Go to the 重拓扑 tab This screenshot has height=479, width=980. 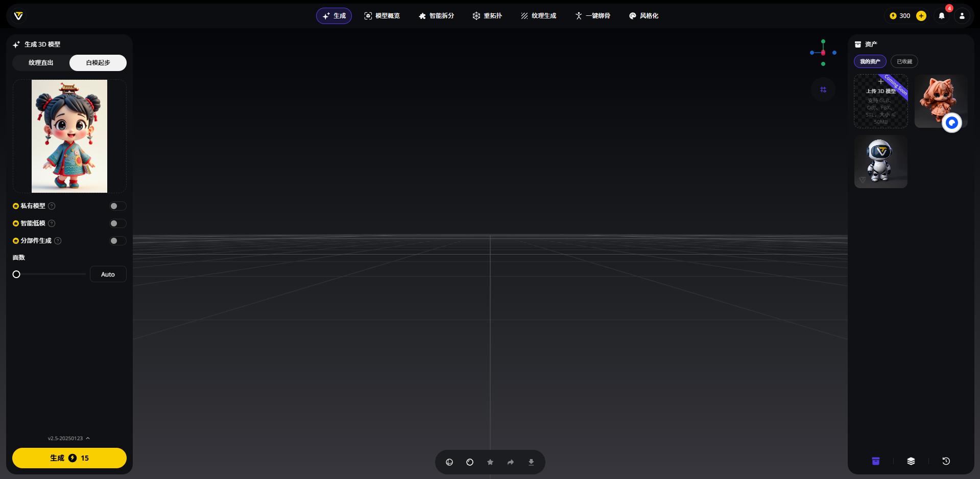point(487,16)
